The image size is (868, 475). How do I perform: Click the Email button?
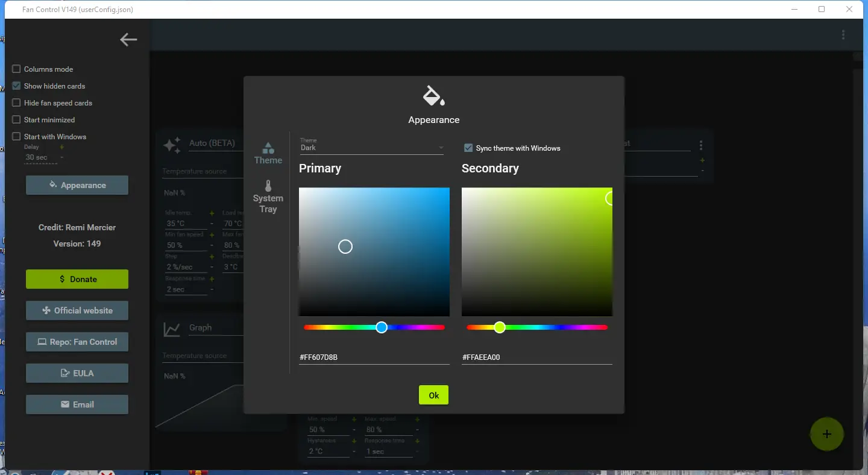(x=77, y=404)
